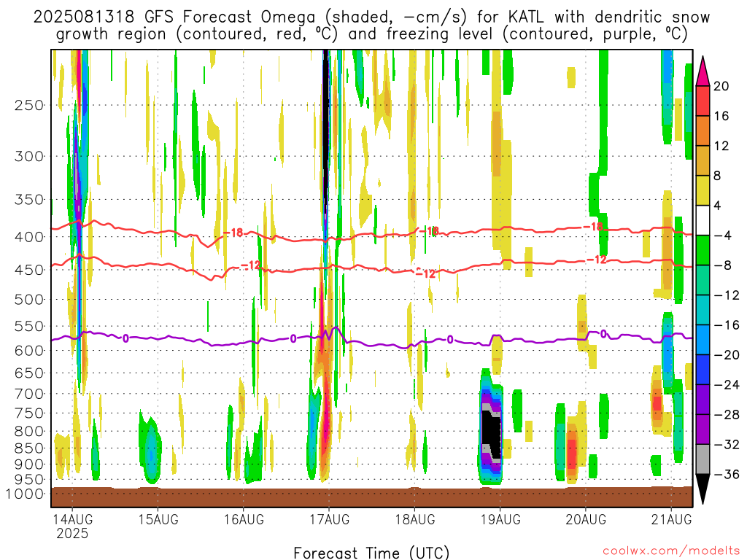The width and height of the screenshot is (747, 560).
Task: Click the 14AUG date label on the time axis
Action: [72, 519]
